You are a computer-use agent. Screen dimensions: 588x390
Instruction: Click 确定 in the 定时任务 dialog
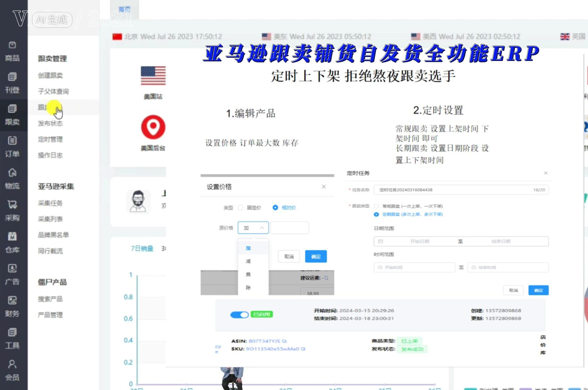click(x=538, y=290)
